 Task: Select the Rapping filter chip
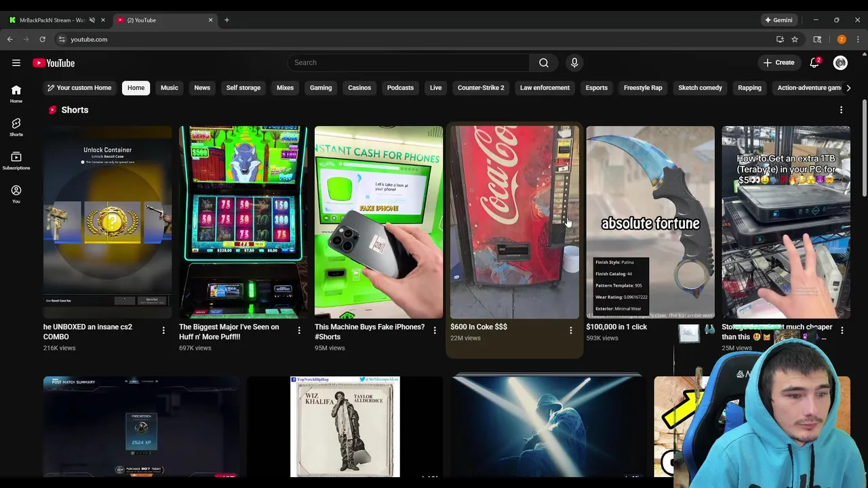pos(749,87)
